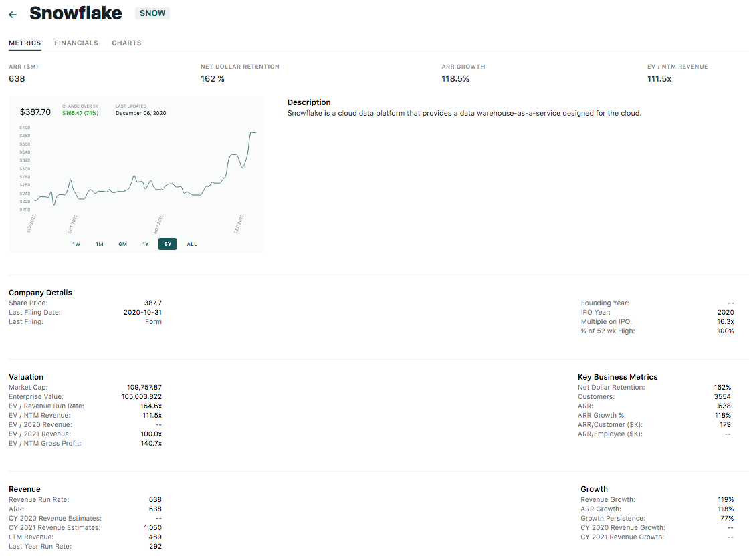
Task: Click the Customers value 3554
Action: coord(722,397)
